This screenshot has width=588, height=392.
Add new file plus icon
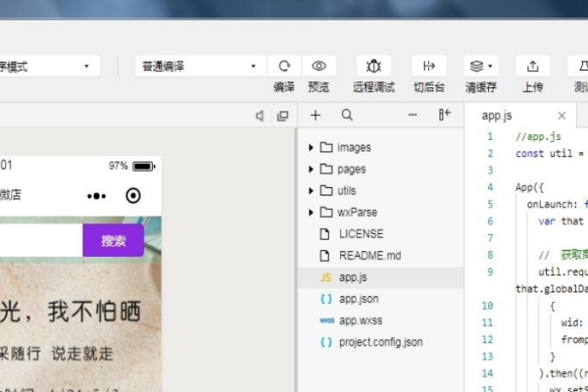point(316,116)
